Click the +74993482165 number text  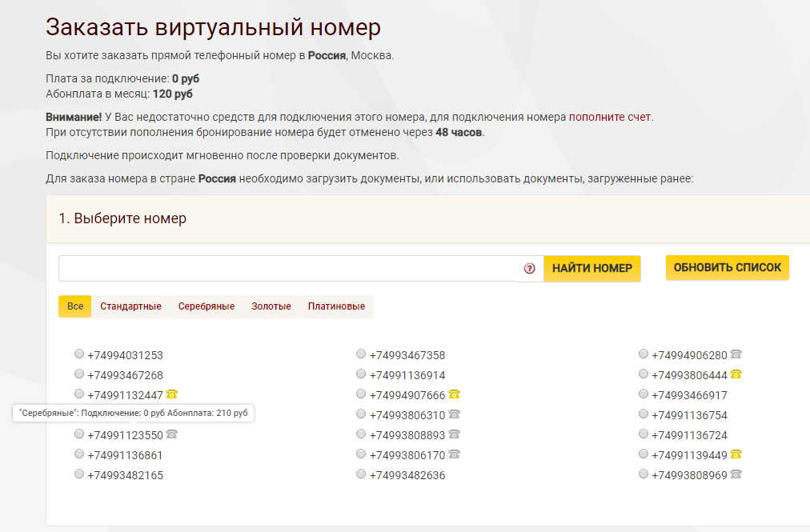(x=125, y=475)
